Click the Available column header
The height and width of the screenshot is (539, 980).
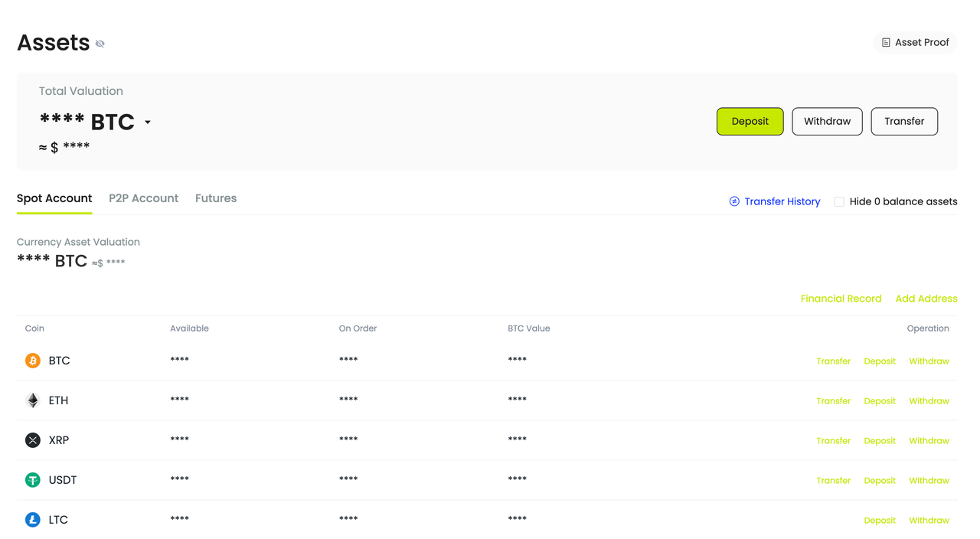point(189,328)
